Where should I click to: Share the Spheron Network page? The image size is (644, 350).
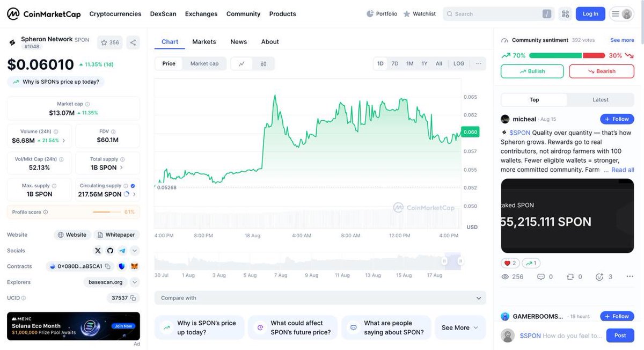tap(133, 42)
